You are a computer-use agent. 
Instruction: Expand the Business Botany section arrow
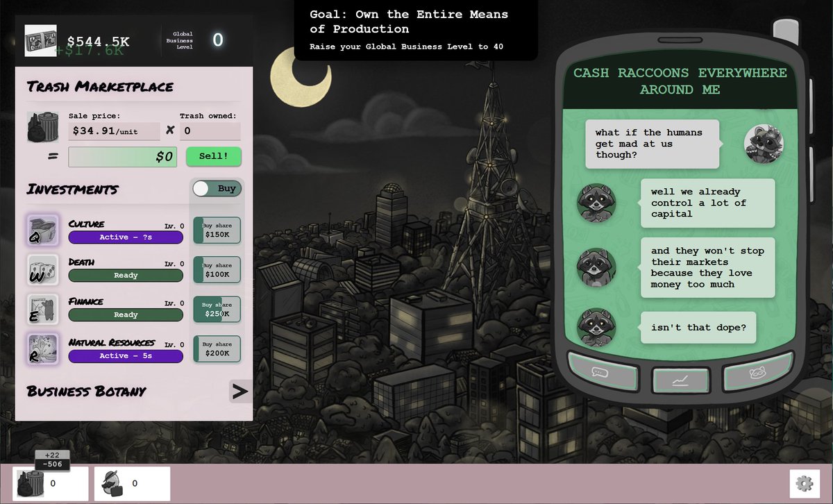point(240,392)
